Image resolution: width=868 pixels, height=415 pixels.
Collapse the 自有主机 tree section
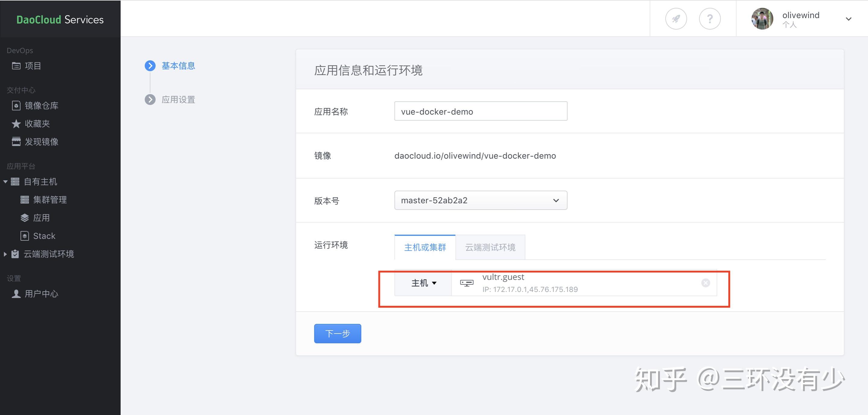point(5,182)
